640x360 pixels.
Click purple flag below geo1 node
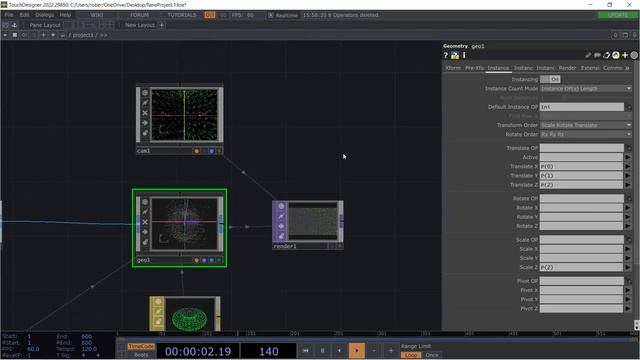click(204, 260)
